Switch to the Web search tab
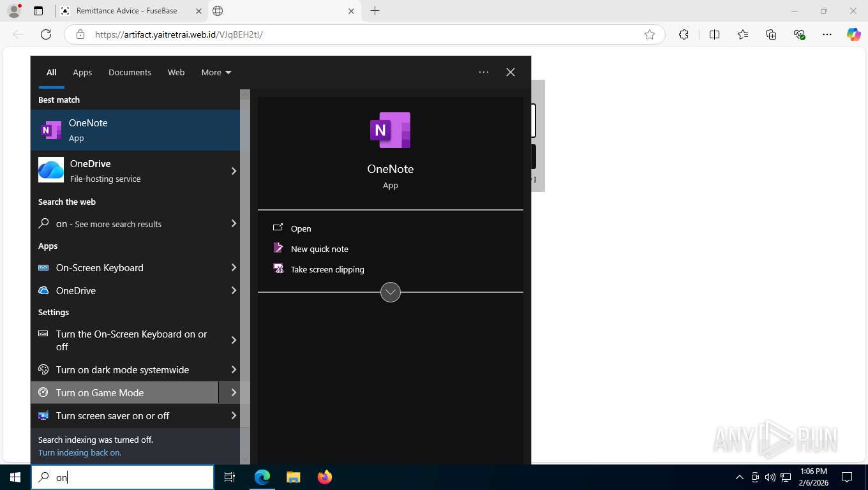Screen dimensions: 868x490 176,72
